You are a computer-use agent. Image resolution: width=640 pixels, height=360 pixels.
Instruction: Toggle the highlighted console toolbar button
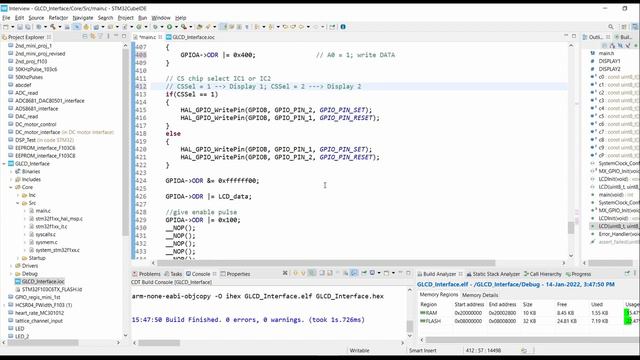[x=354, y=273]
